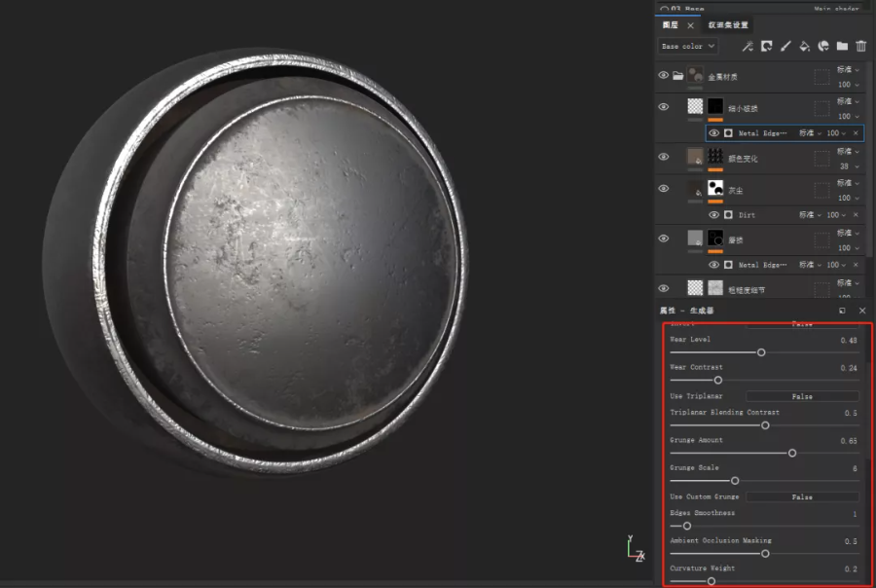The image size is (876, 588).
Task: Hide the 金属材质 folder group
Action: coord(663,75)
